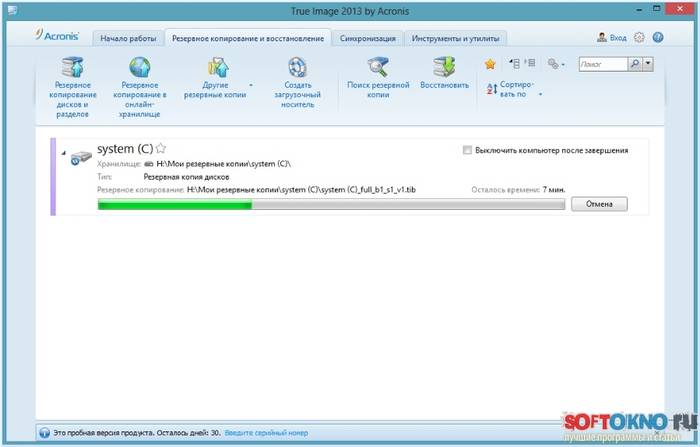Click Другие резервные копии icon
The width and height of the screenshot is (700, 447).
(x=217, y=67)
